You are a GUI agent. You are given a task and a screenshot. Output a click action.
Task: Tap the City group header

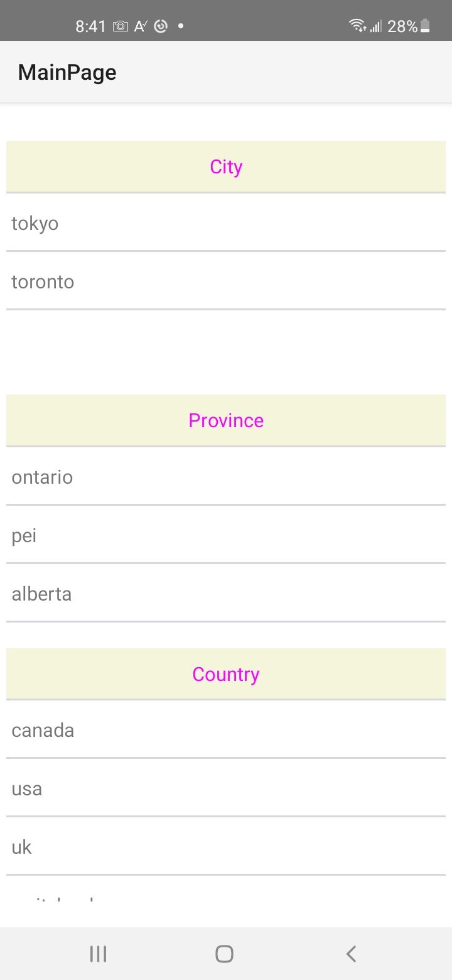226,166
